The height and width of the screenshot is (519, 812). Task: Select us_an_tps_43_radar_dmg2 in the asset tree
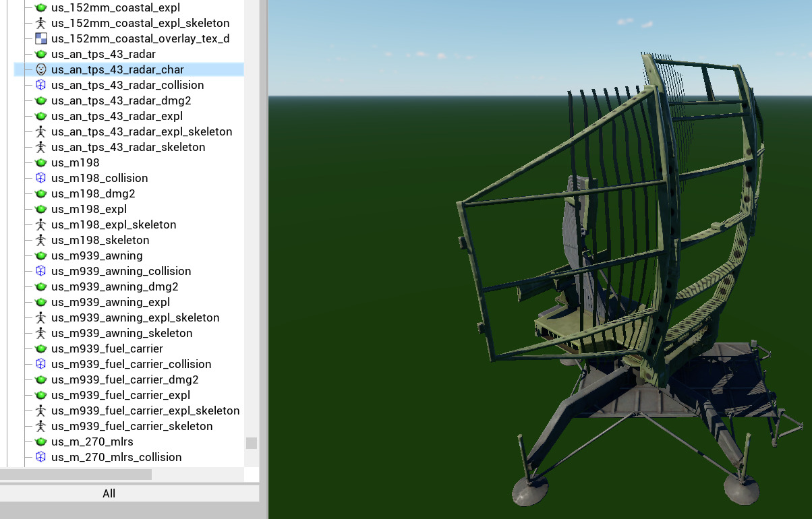point(121,100)
